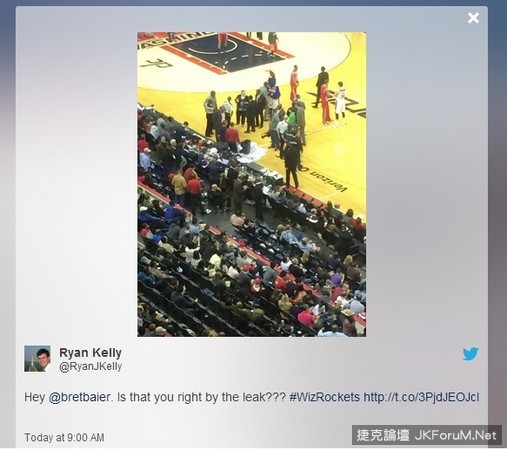Click the Verizon lettering on the court photo
Image resolution: width=507 pixels, height=450 pixels.
(x=322, y=178)
